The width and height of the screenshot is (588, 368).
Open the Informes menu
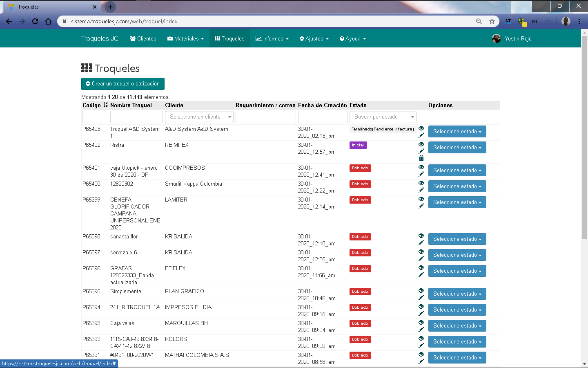click(x=272, y=38)
